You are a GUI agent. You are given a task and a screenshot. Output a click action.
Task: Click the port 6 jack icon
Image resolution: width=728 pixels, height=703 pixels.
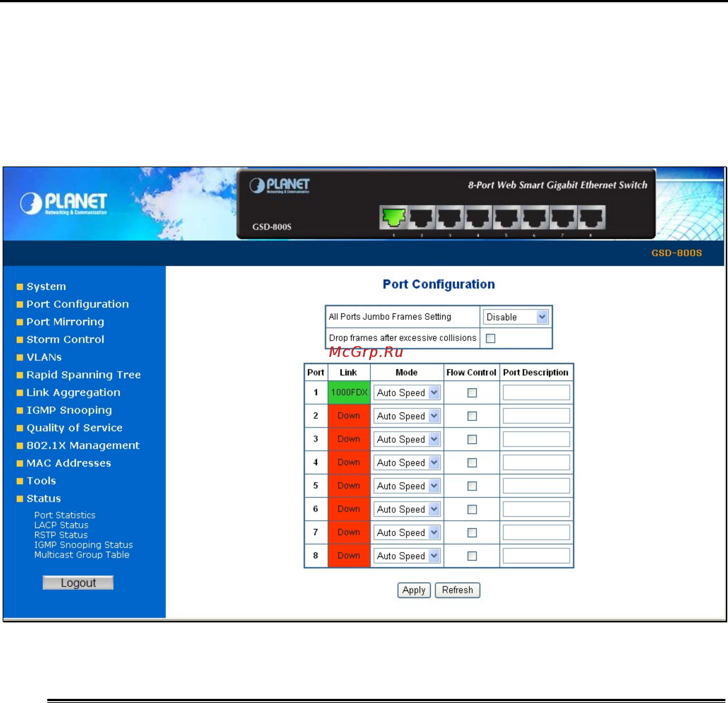point(535,217)
